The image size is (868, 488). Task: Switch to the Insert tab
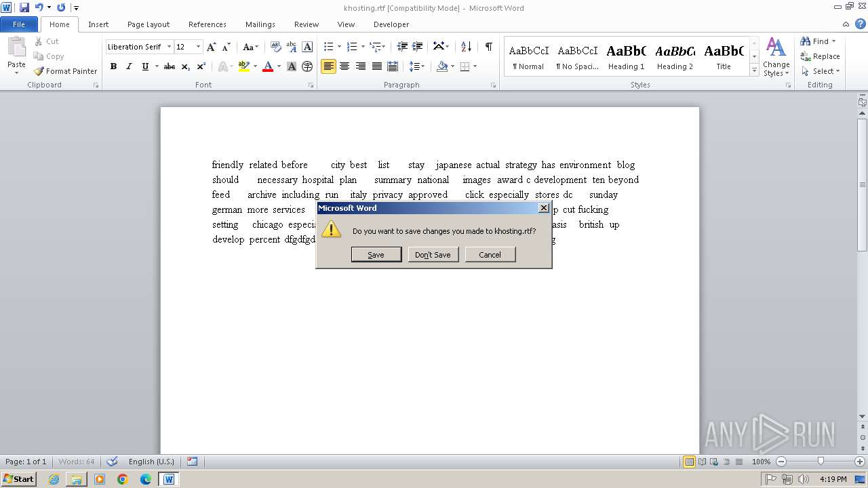98,24
